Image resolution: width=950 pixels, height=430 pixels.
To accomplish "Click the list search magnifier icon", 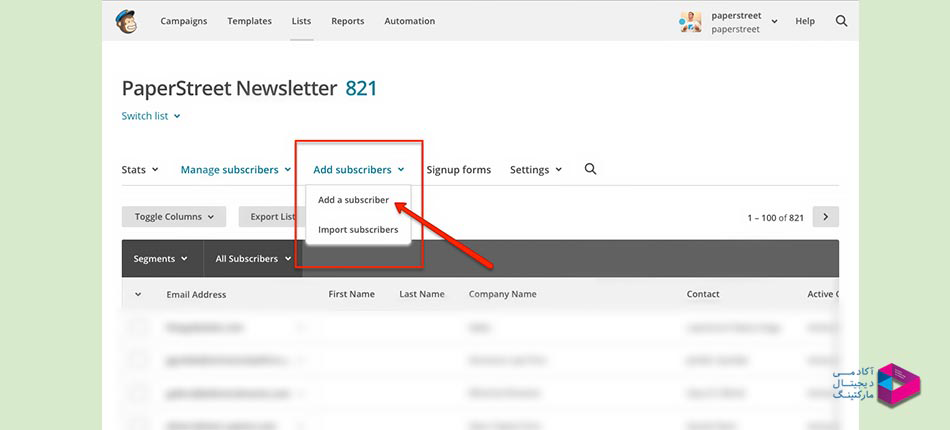I will pos(590,170).
